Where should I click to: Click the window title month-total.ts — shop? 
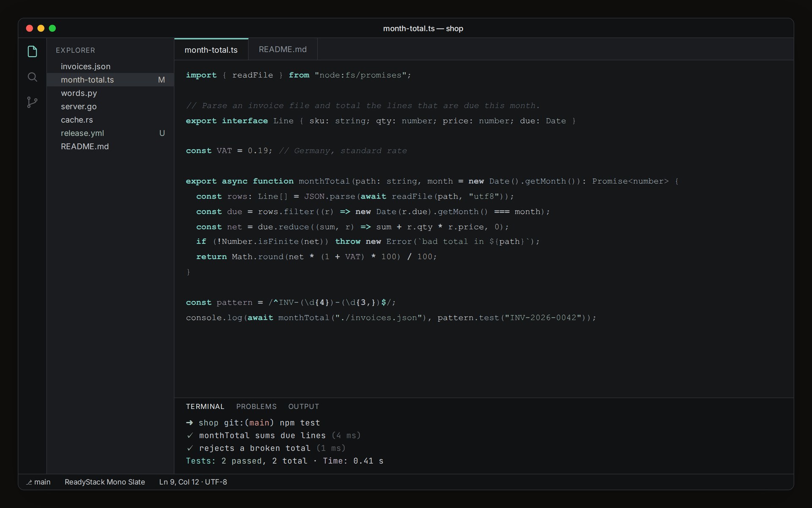tap(423, 28)
